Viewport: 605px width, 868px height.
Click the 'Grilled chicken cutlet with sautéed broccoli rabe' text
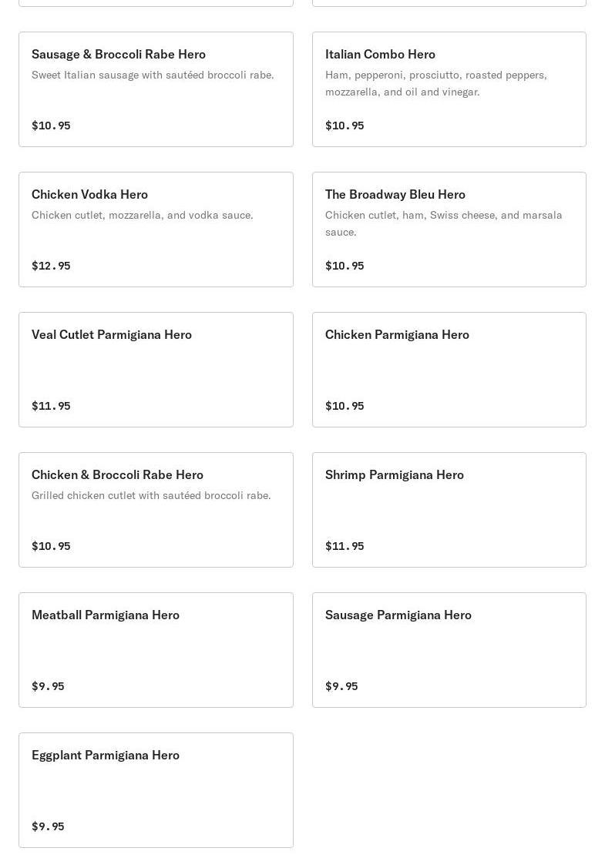pyautogui.click(x=151, y=495)
